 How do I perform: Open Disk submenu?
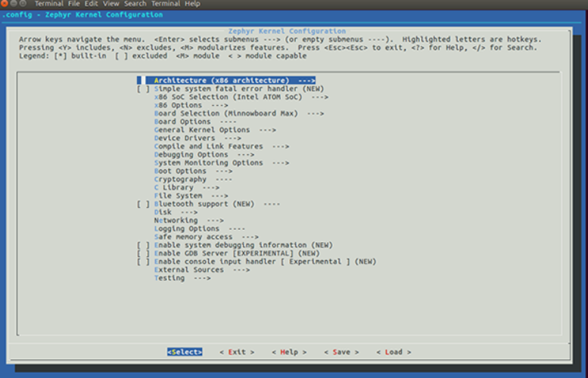(x=176, y=212)
